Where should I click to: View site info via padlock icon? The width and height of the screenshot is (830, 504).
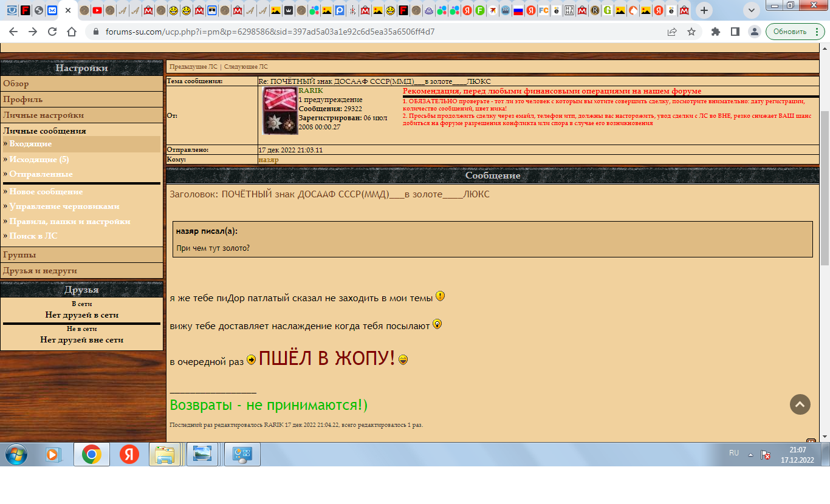[95, 32]
